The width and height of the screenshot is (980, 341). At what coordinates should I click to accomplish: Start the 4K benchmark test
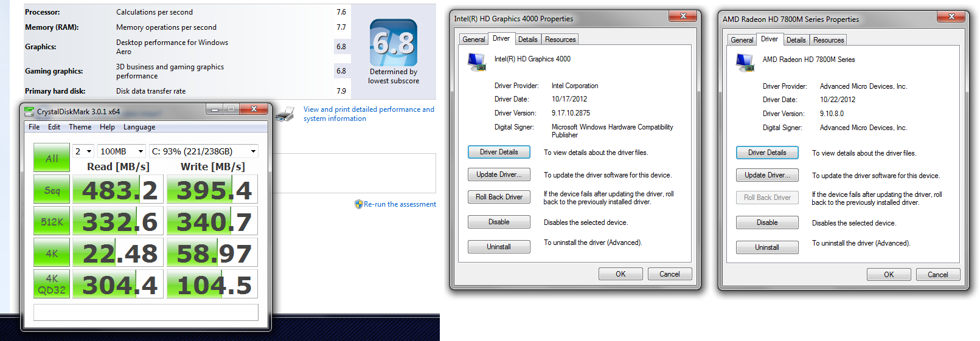[x=52, y=253]
